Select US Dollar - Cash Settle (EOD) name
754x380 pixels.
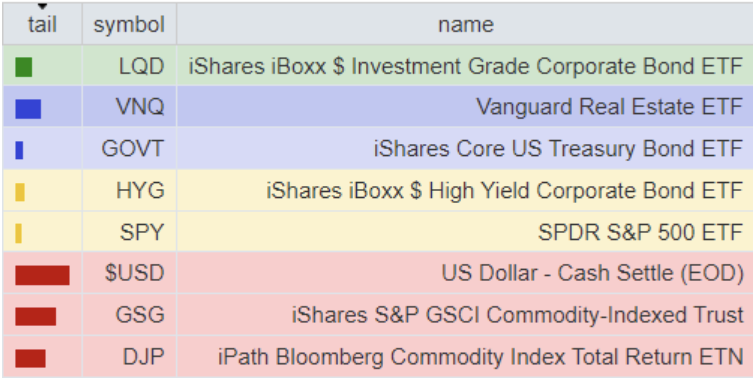pos(592,273)
